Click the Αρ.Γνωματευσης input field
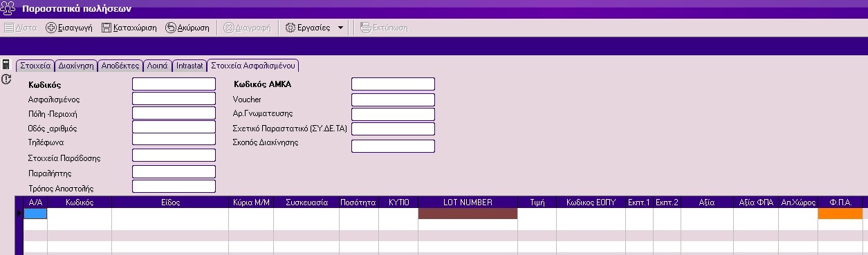868x255 pixels. (393, 114)
